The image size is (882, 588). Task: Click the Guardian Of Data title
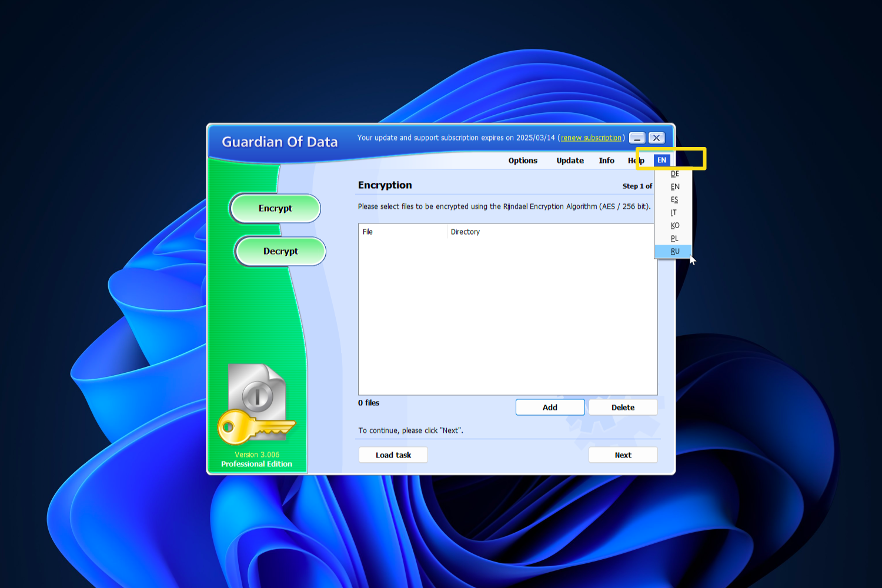click(280, 142)
